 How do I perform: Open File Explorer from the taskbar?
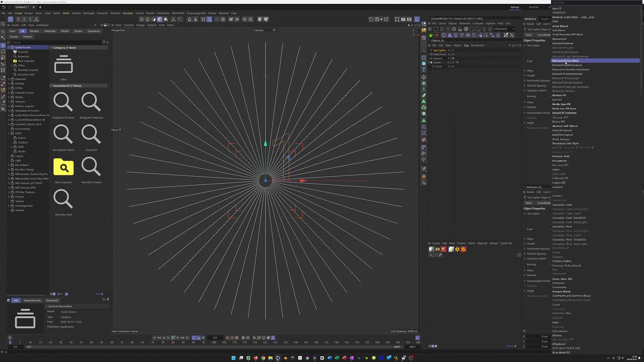(x=270, y=358)
